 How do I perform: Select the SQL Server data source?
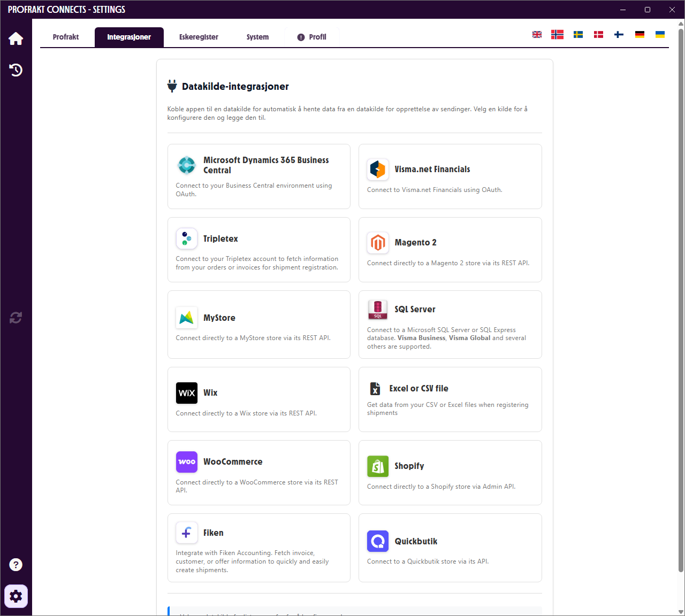(x=450, y=325)
